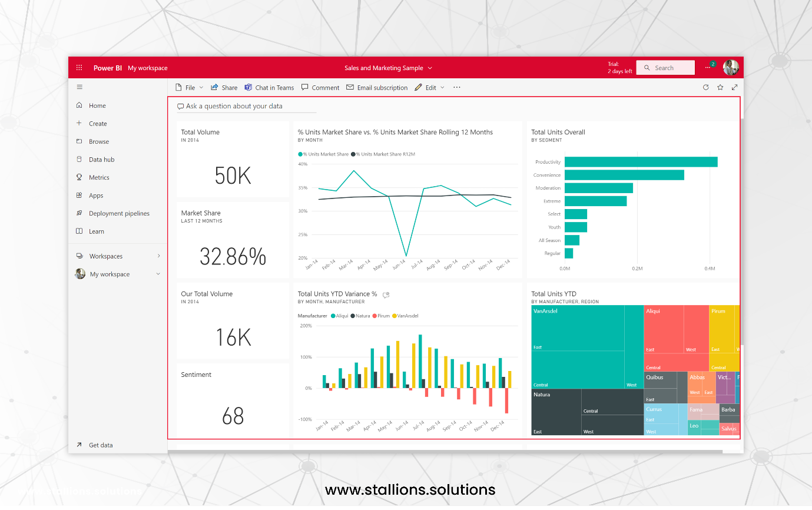
Task: Open the Deployment pipelines rocket icon
Action: pos(79,213)
